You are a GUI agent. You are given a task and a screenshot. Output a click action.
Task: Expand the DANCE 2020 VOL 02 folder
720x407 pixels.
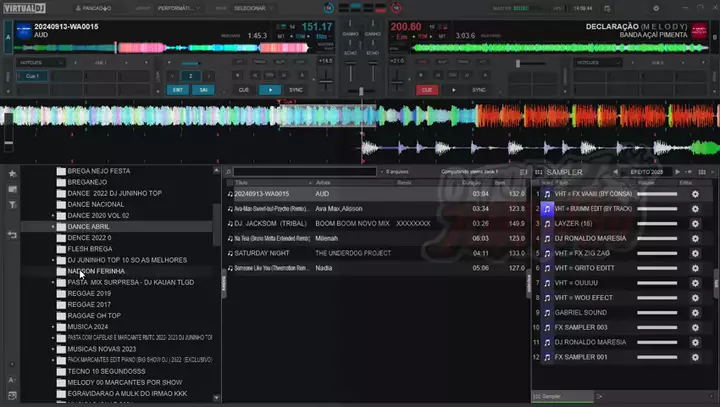tap(53, 215)
